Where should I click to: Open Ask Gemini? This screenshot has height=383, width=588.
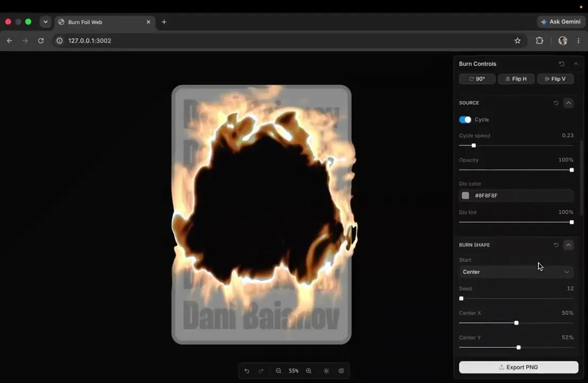(x=561, y=22)
